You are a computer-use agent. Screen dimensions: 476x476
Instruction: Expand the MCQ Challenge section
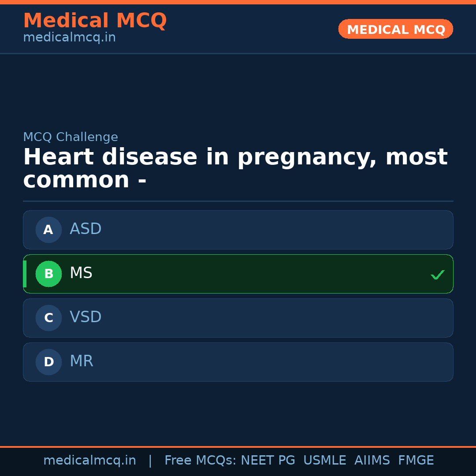[x=71, y=137]
